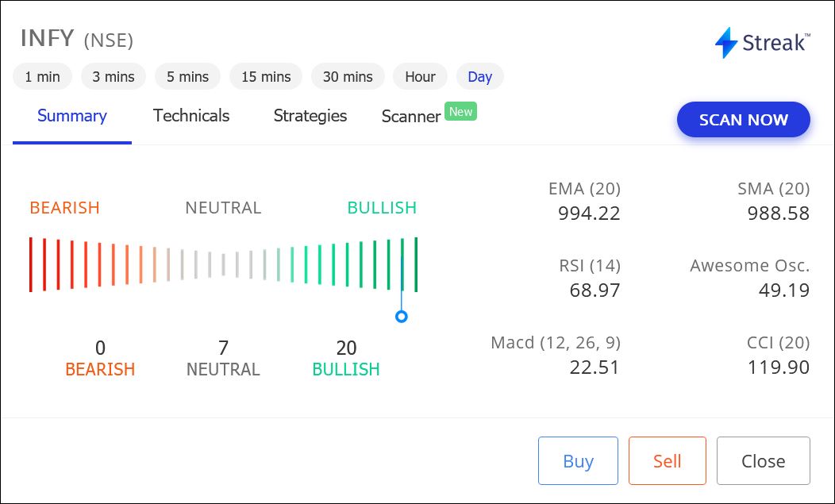This screenshot has height=504, width=835.
Task: Open the Strategies tab
Action: pos(310,116)
